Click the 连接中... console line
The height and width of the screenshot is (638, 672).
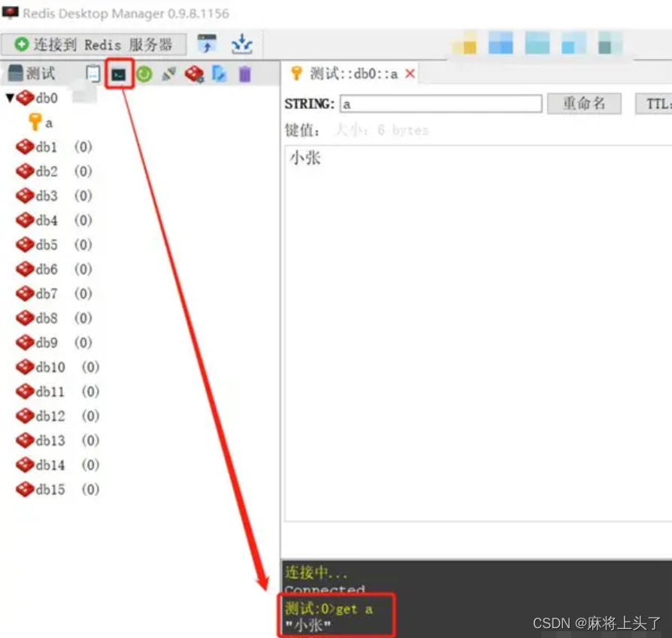[x=316, y=572]
